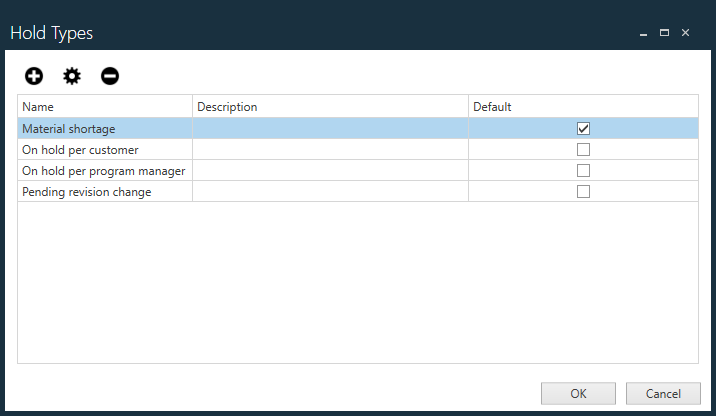This screenshot has height=416, width=716.
Task: Select the On hold per customer row
Action: [x=80, y=150]
